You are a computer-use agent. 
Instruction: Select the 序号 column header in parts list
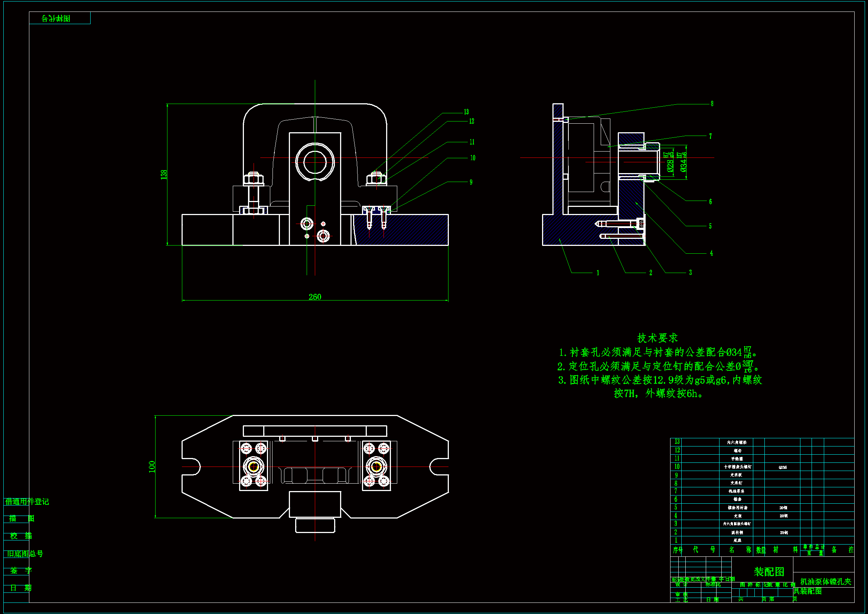678,550
